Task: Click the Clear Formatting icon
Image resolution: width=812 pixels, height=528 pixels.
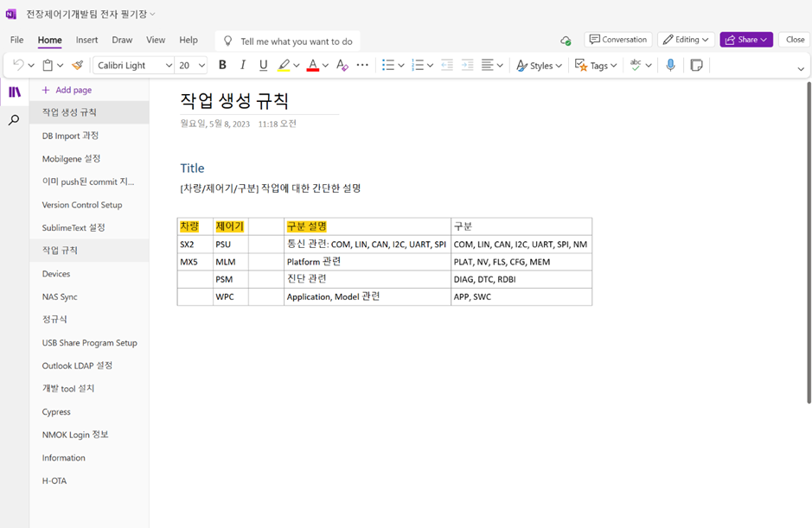Action: pos(342,65)
